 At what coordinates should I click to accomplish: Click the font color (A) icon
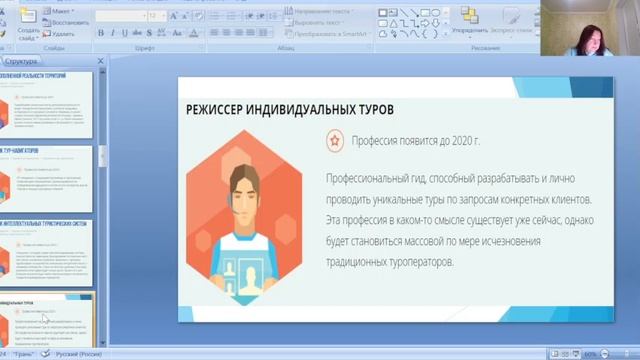coord(193,33)
